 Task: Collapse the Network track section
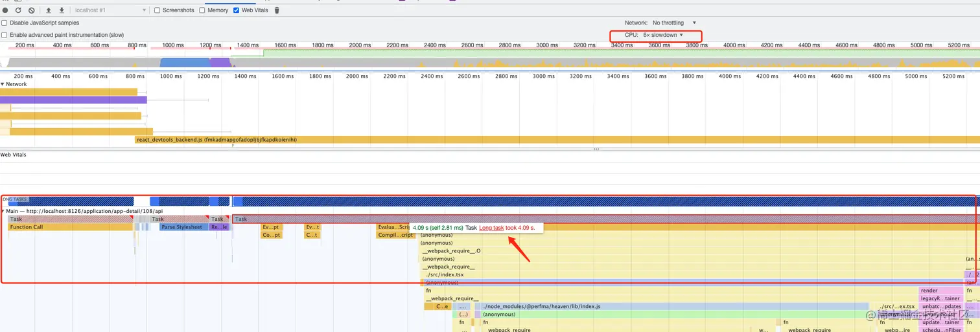[x=2, y=84]
